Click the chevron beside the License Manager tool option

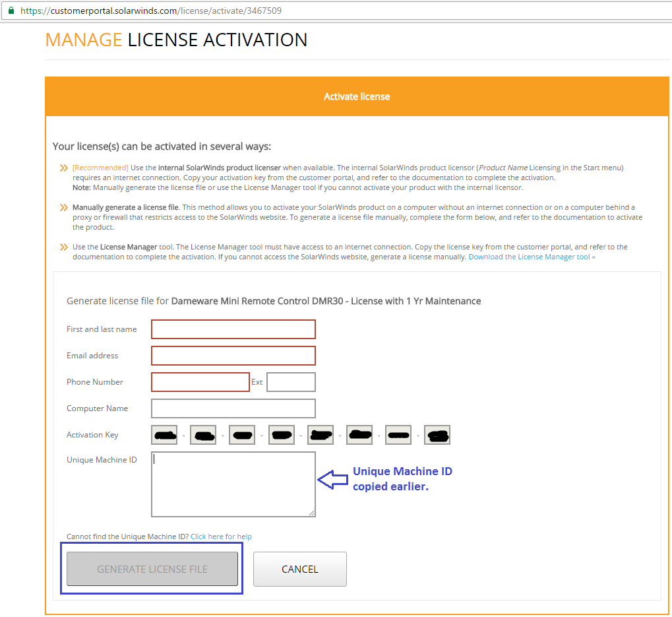pos(64,247)
